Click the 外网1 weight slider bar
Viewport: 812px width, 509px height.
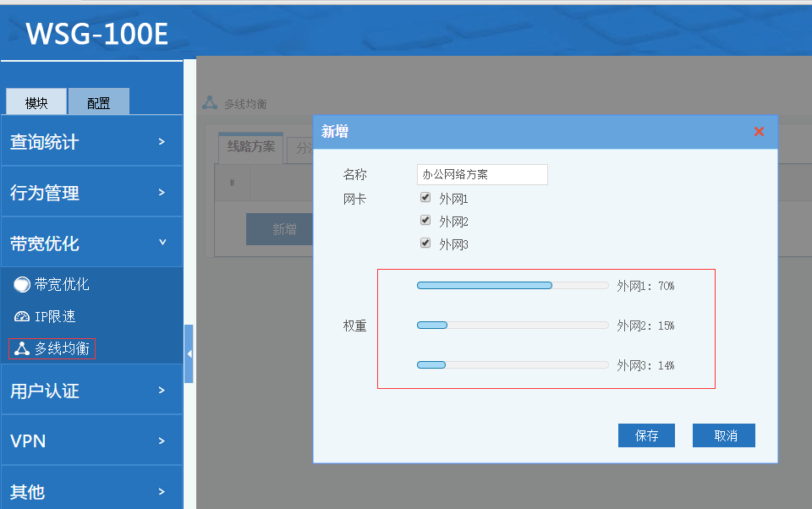pyautogui.click(x=513, y=286)
